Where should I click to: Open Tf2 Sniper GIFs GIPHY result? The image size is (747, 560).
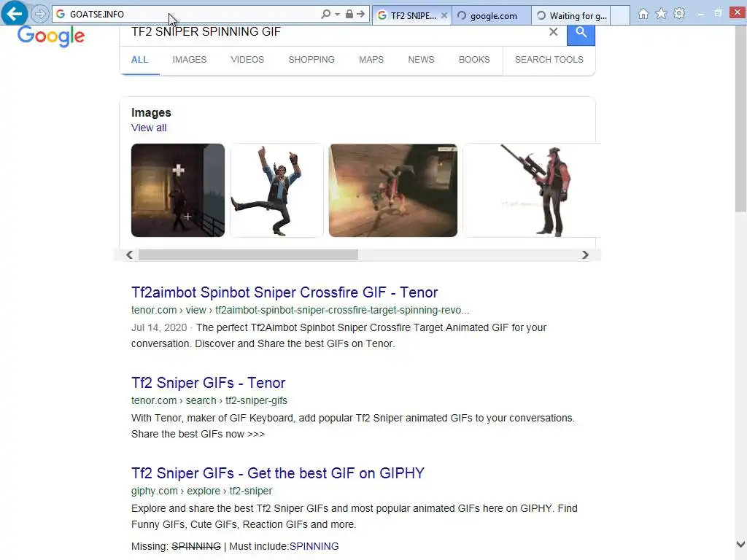pyautogui.click(x=278, y=472)
